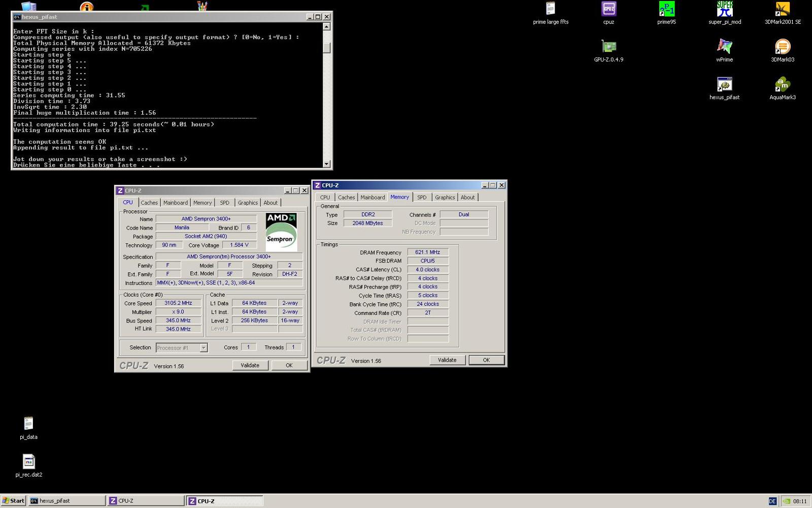Open About tab in CPU-Z CPU window
The width and height of the screenshot is (812, 508).
[x=270, y=203]
